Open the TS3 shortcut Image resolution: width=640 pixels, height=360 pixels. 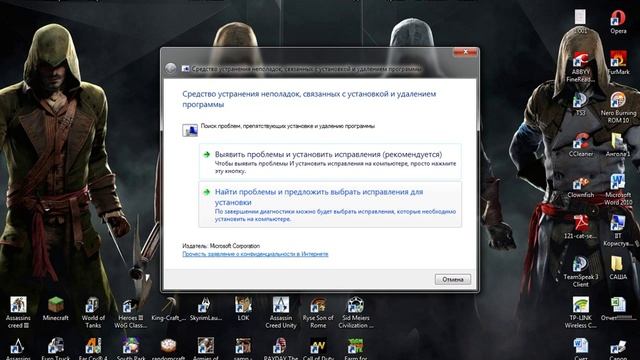580,104
